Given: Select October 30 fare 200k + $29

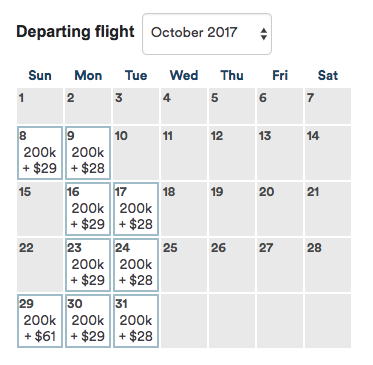Looking at the screenshot, I should pos(88,321).
